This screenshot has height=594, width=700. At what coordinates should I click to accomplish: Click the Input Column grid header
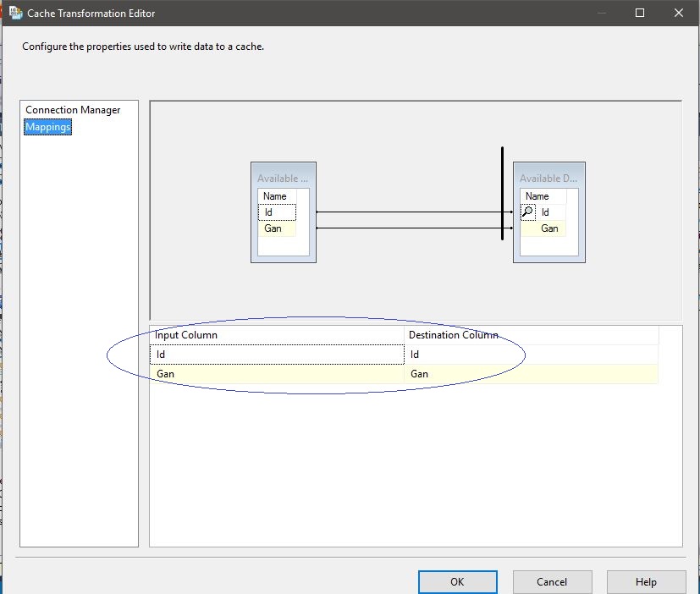[x=277, y=335]
